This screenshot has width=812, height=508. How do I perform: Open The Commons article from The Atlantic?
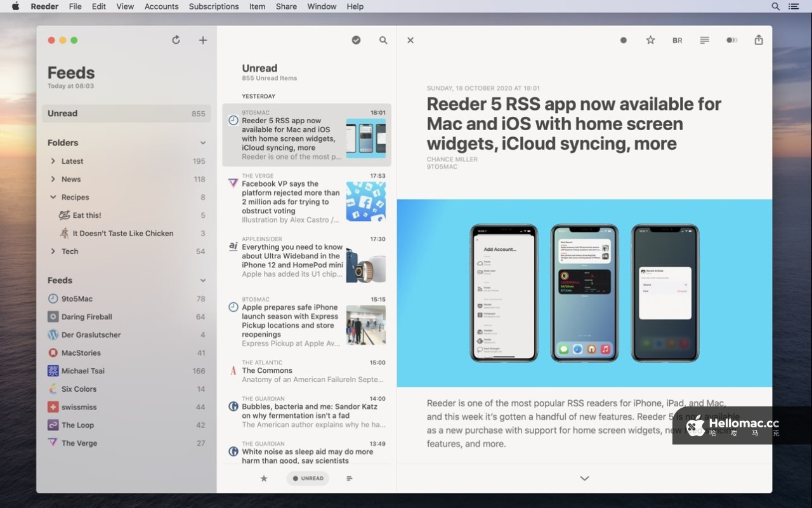(307, 371)
